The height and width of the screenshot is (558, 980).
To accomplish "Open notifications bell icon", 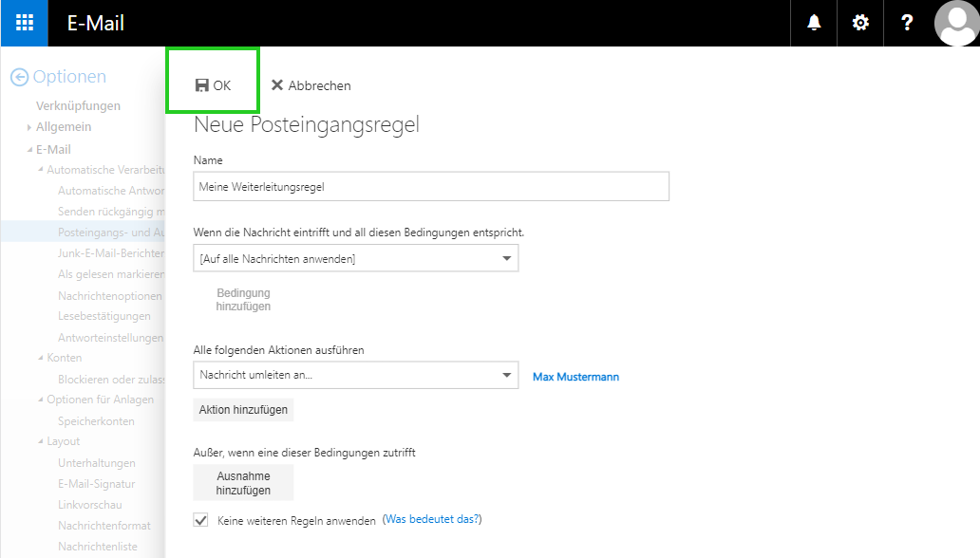I will 814,23.
